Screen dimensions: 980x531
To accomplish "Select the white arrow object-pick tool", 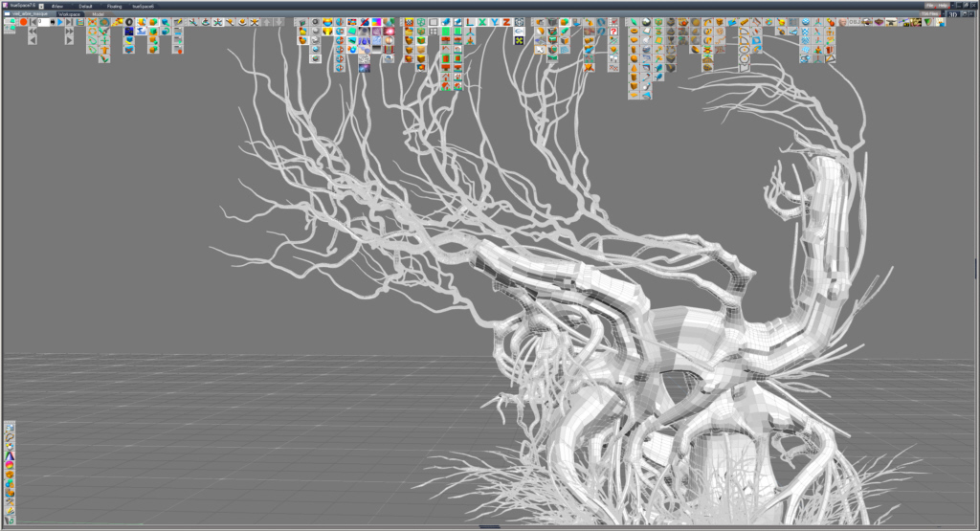I will 540,50.
